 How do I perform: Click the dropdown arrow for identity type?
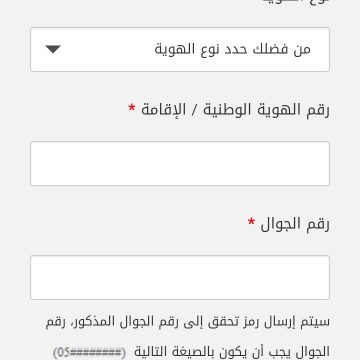pyautogui.click(x=53, y=49)
